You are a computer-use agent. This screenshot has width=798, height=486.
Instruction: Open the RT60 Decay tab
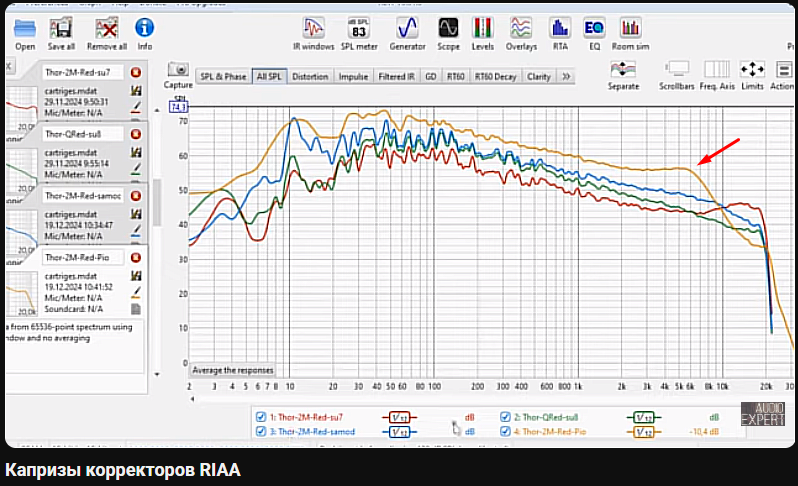[x=495, y=76]
